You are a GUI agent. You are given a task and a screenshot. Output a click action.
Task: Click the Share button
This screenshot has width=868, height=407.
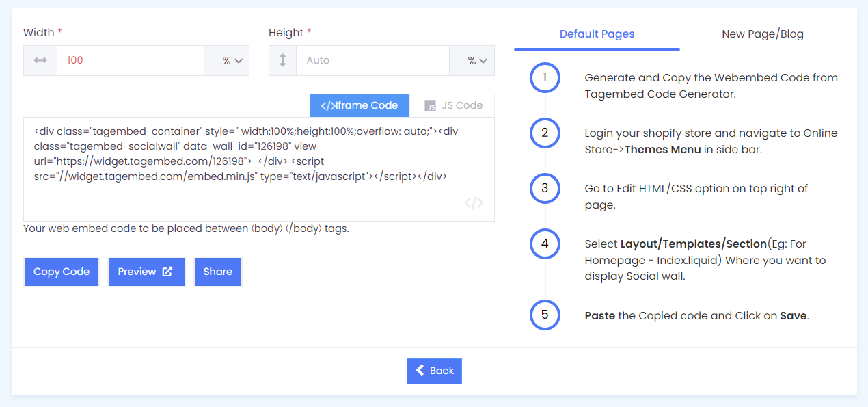click(218, 272)
